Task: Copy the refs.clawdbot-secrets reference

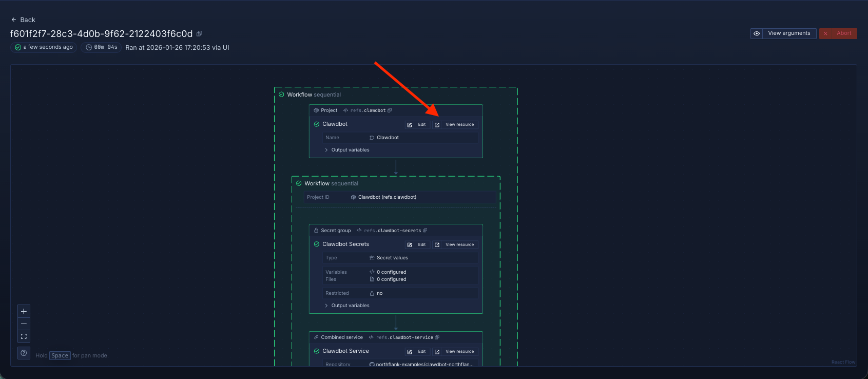Action: (x=425, y=231)
